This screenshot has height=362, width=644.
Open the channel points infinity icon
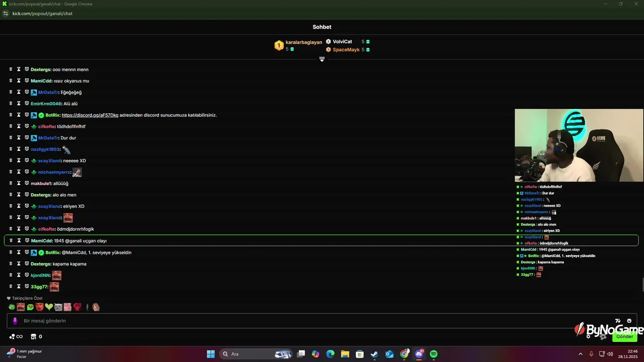pos(16,336)
